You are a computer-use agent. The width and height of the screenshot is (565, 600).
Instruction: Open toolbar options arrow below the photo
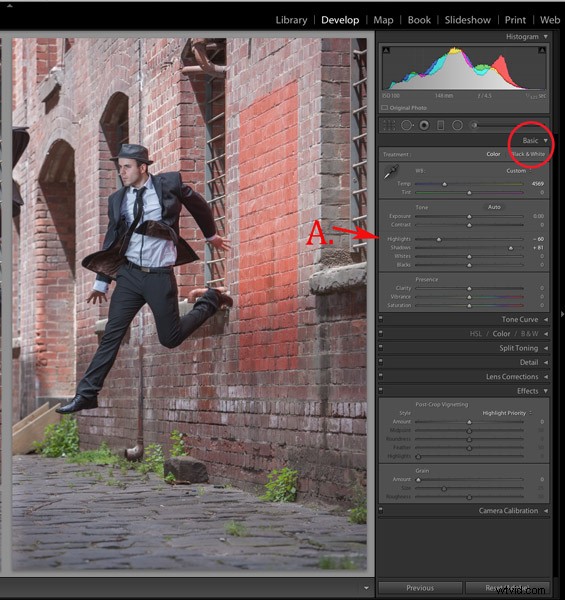(366, 588)
